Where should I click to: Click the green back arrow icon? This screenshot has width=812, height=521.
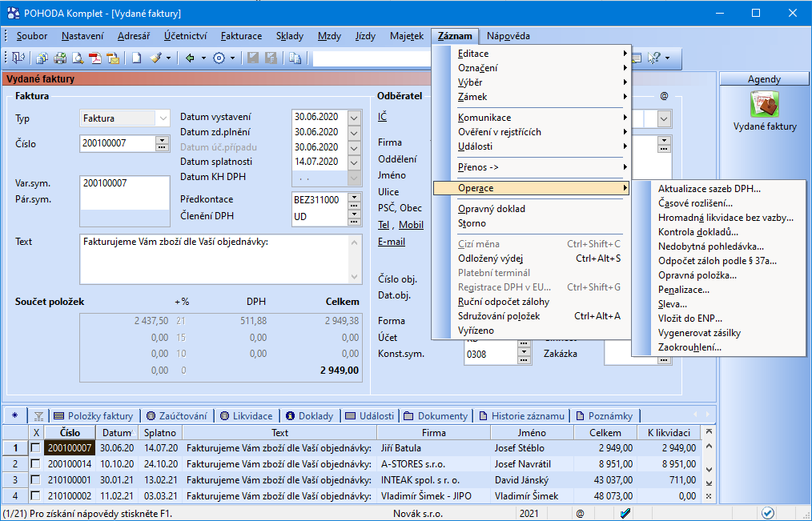point(190,58)
